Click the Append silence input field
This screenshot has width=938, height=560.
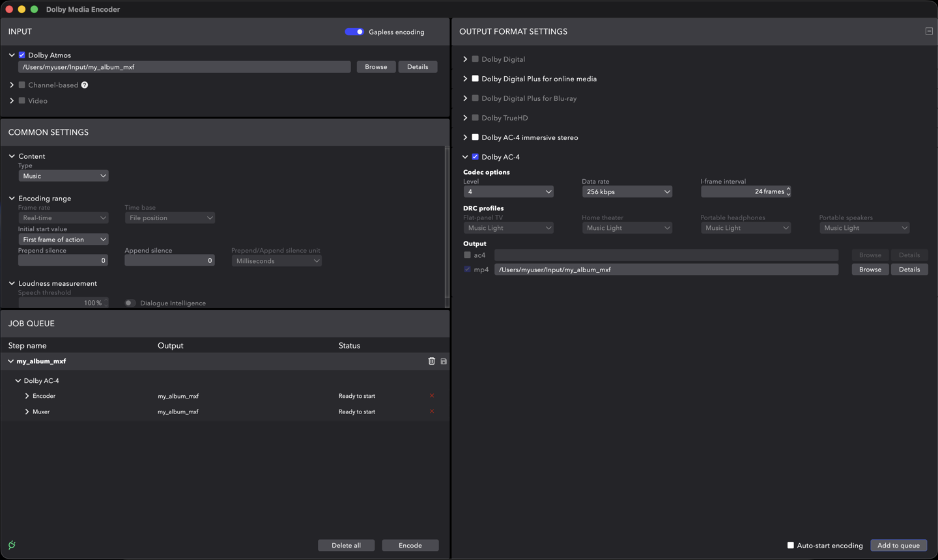click(169, 260)
